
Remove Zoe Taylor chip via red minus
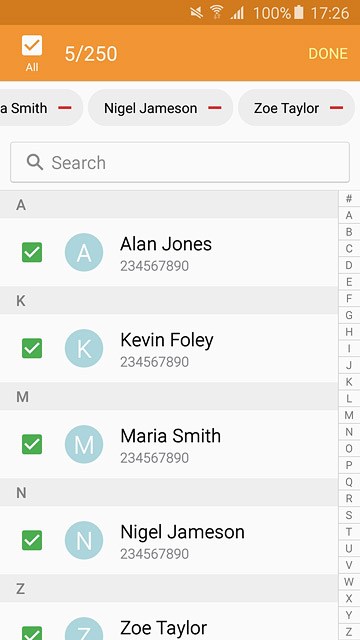coord(336,108)
